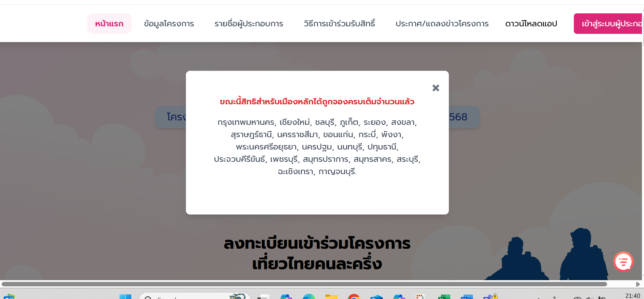Image resolution: width=644 pixels, height=299 pixels.
Task: Click the horizontal scrollbar thumb
Action: point(304,284)
